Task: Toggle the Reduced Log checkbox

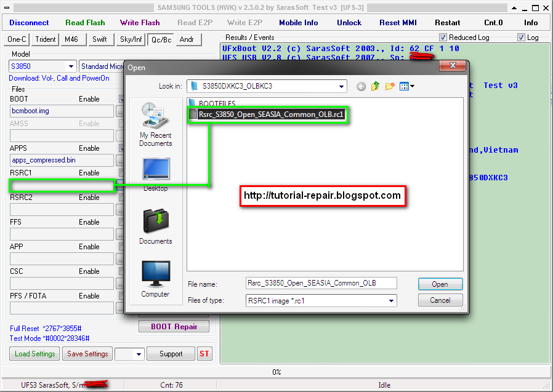Action: click(442, 36)
